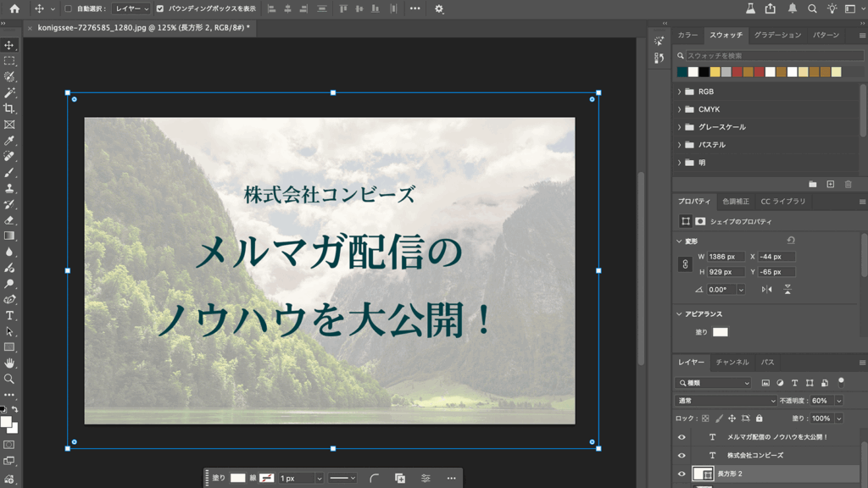Switch to the チャンネル tab
Screen dimensions: 868x488
point(732,362)
